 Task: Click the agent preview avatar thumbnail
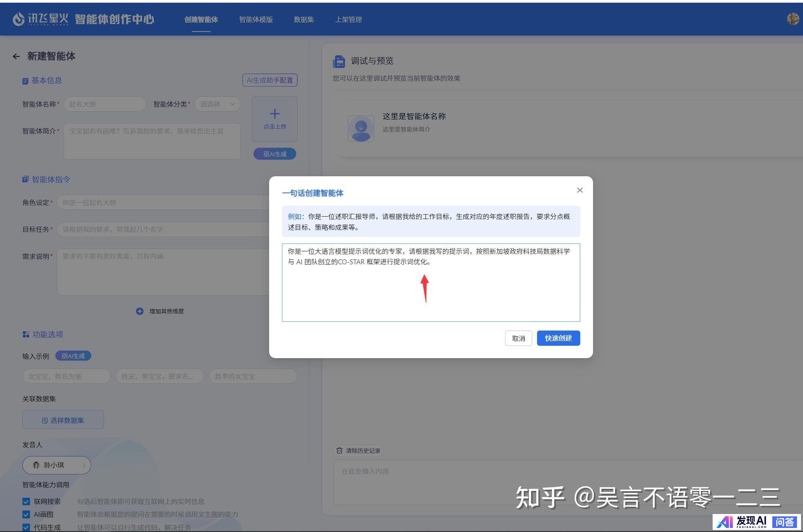[361, 128]
